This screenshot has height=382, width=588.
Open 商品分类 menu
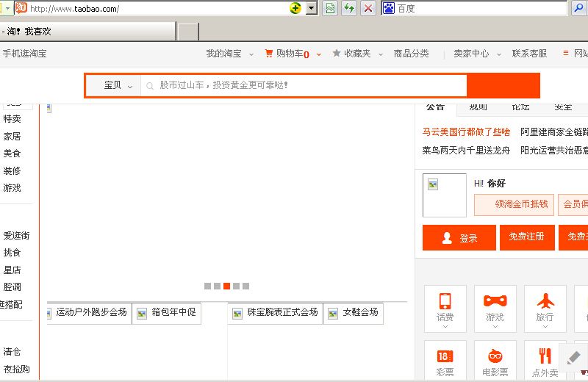(x=411, y=54)
